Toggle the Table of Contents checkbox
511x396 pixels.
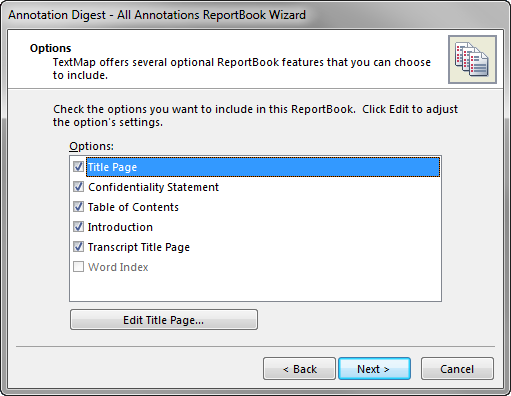(x=78, y=207)
